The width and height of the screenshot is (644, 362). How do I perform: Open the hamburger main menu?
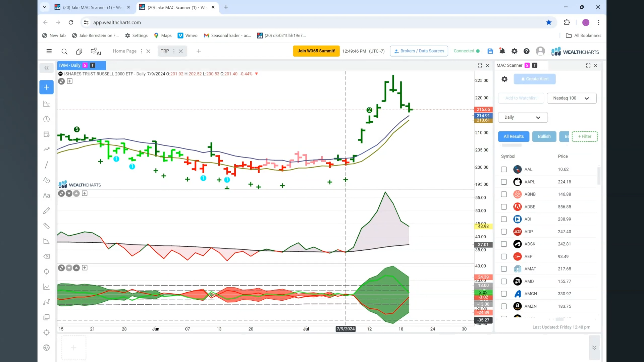[49, 51]
